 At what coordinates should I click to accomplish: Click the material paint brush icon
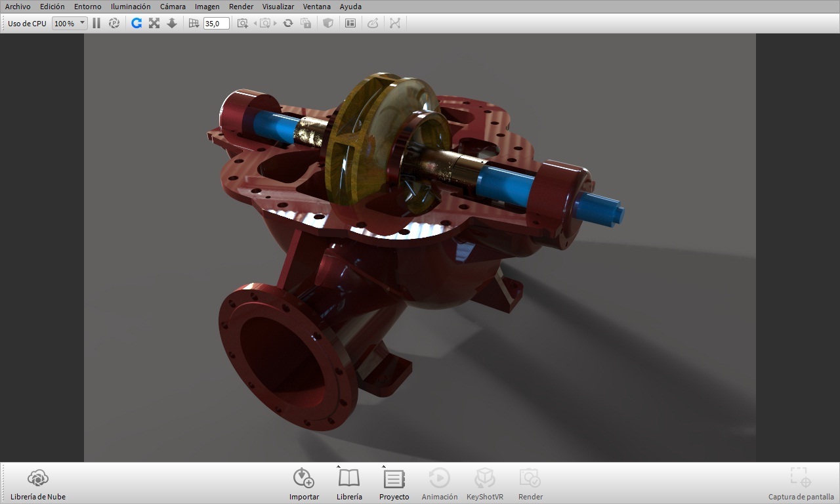click(x=373, y=23)
